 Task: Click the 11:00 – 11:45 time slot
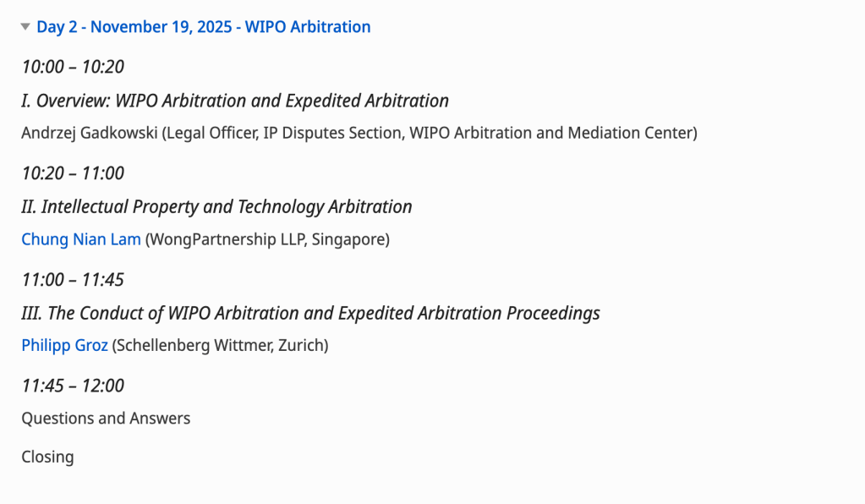tap(73, 280)
